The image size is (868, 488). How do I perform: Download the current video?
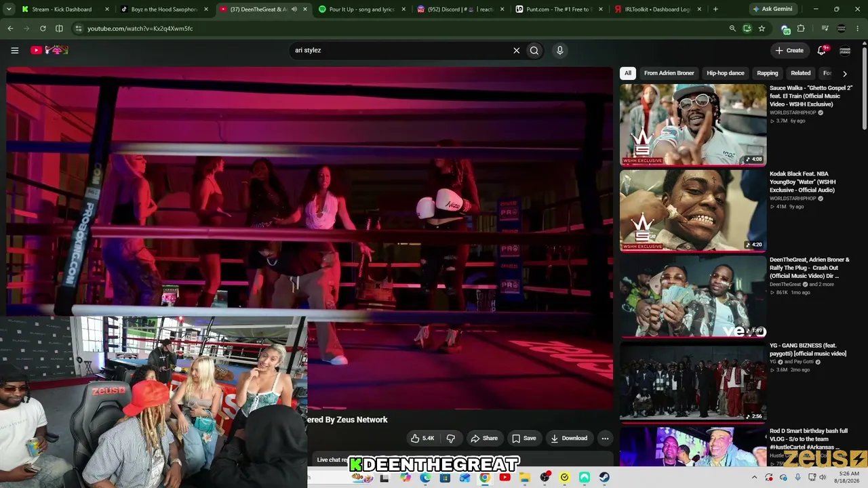pyautogui.click(x=569, y=439)
